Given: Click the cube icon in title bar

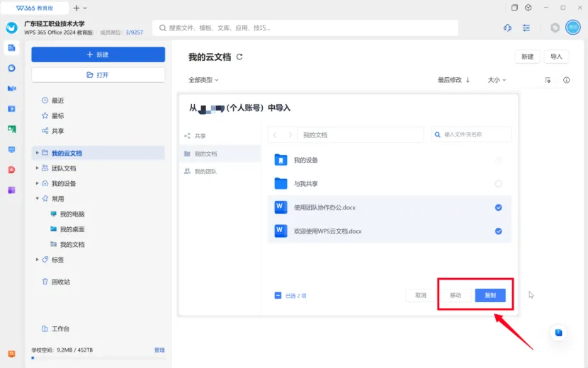Looking at the screenshot, I should click(x=528, y=8).
